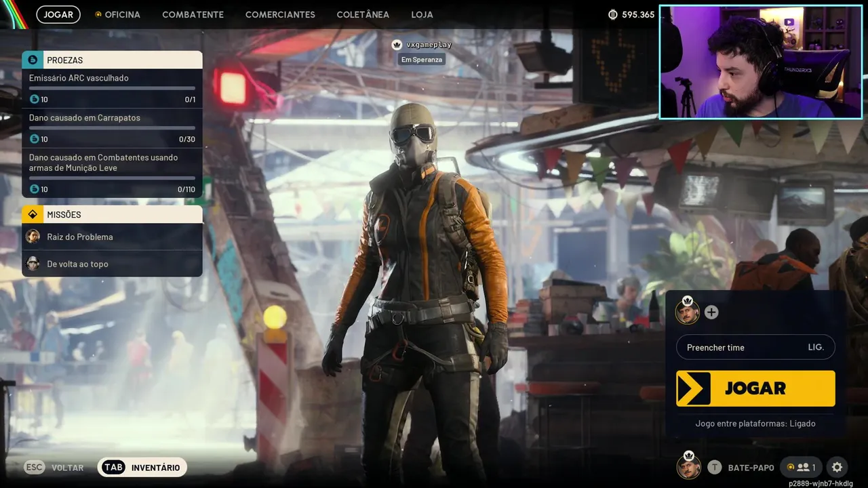Click the PROEZAS header icon
This screenshot has width=868, height=488.
point(32,60)
